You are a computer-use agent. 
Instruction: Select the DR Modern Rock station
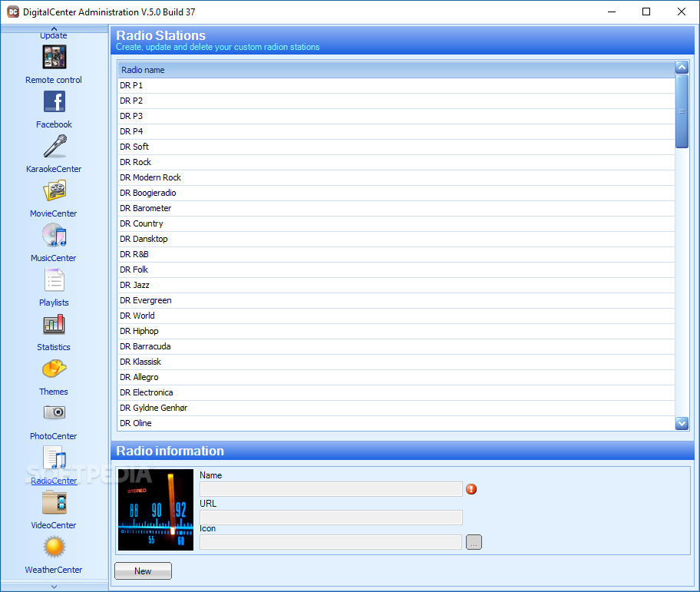396,177
